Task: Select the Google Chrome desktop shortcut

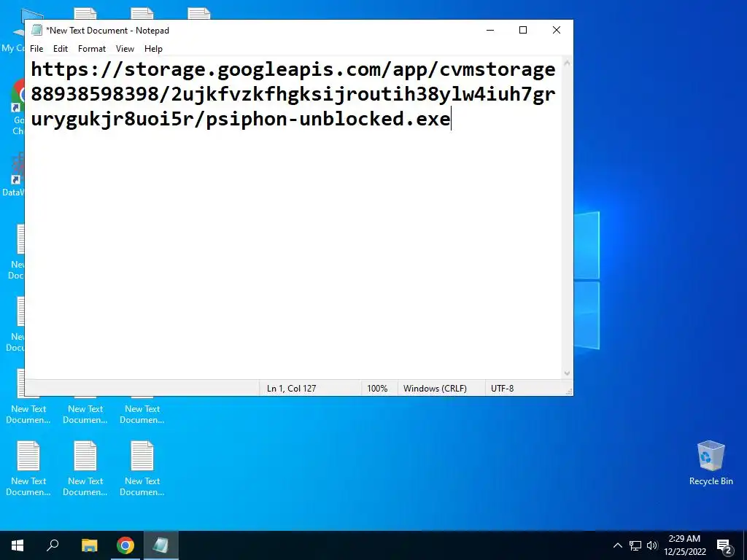Action: 18,108
